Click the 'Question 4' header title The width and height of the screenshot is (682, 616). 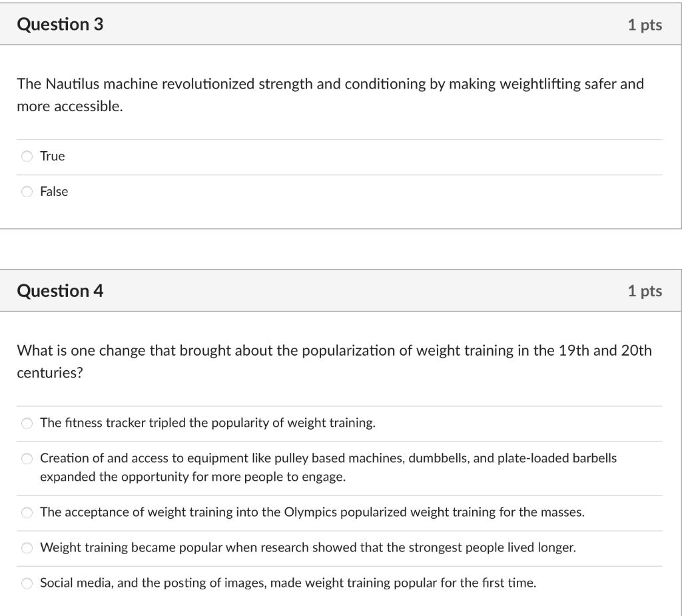click(x=60, y=290)
